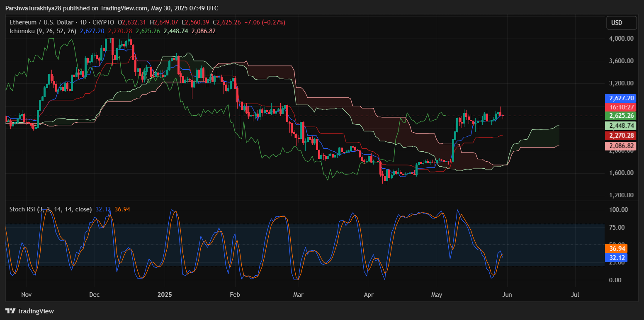644x320 pixels.
Task: Click the red 16:10:27 countdown label
Action: click(x=620, y=107)
